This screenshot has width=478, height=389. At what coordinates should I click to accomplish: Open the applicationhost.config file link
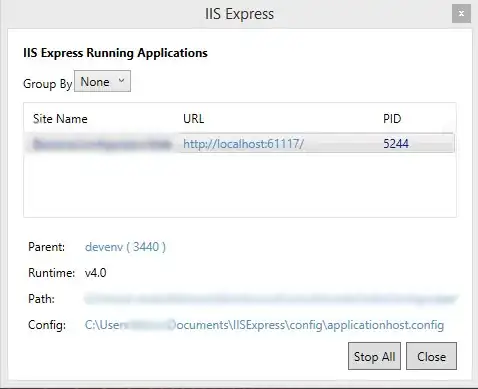264,325
